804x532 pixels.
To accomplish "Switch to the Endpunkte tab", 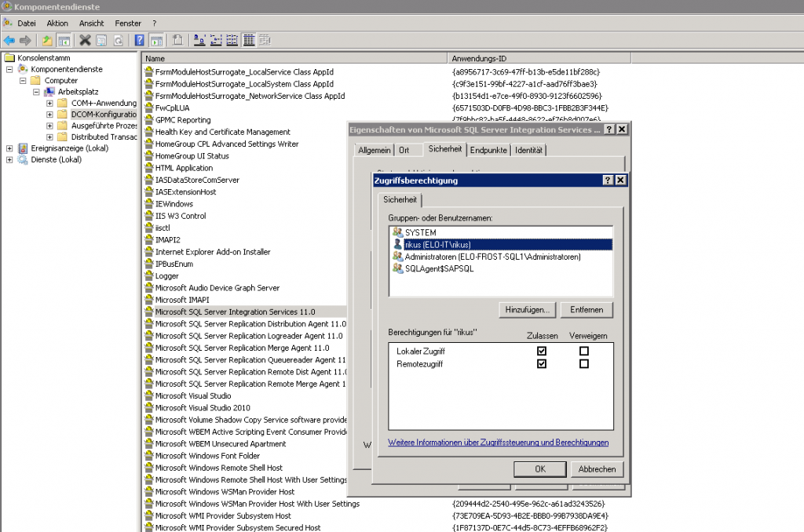I will (x=488, y=150).
